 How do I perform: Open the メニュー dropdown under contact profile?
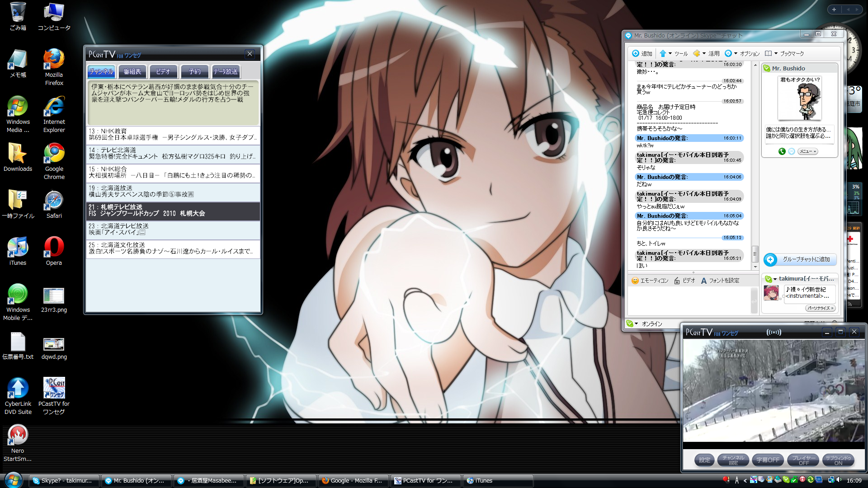(807, 151)
